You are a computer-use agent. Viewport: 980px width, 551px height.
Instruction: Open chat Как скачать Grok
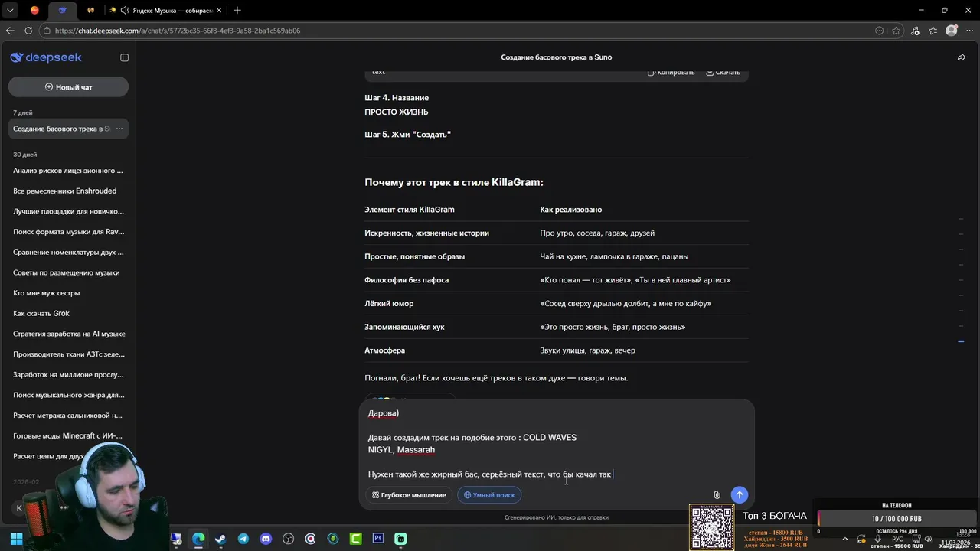pyautogui.click(x=68, y=313)
